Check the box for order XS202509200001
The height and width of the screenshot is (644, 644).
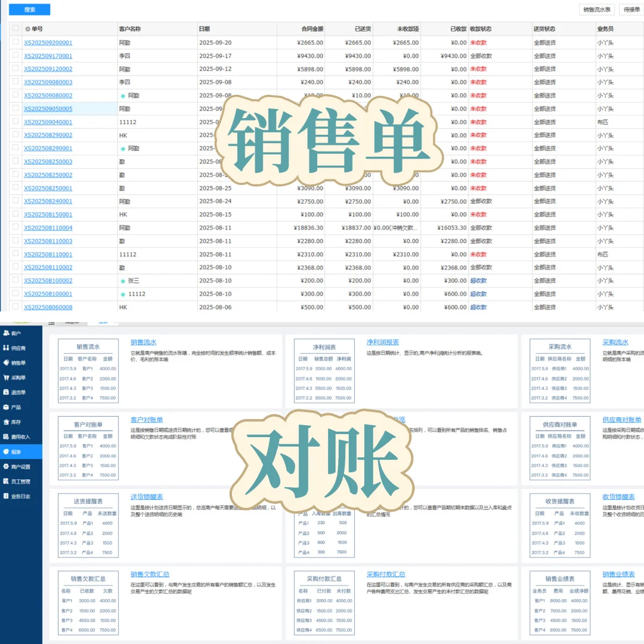click(x=14, y=42)
